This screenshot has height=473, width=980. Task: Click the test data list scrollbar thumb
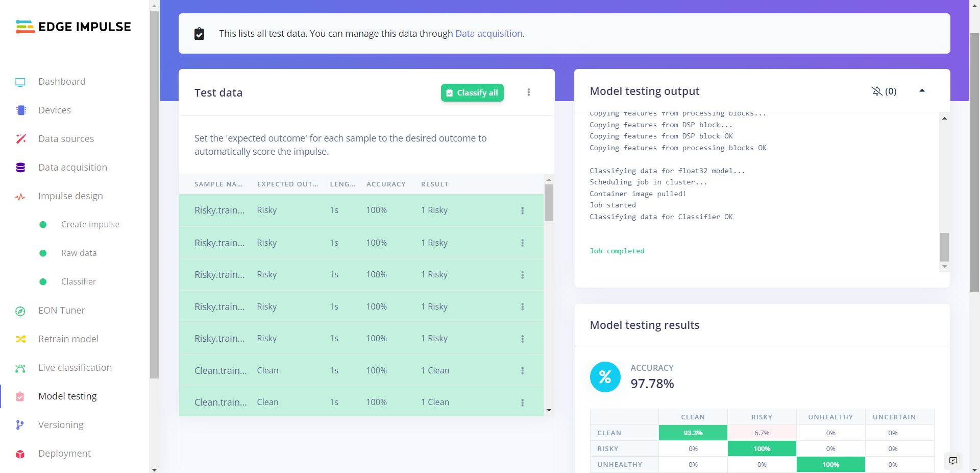(549, 203)
